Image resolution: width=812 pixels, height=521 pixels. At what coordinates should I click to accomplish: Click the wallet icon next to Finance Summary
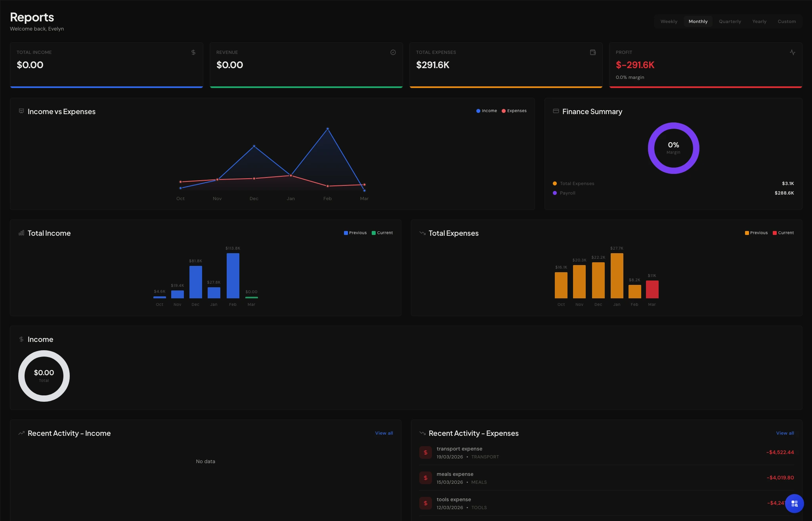(x=556, y=111)
